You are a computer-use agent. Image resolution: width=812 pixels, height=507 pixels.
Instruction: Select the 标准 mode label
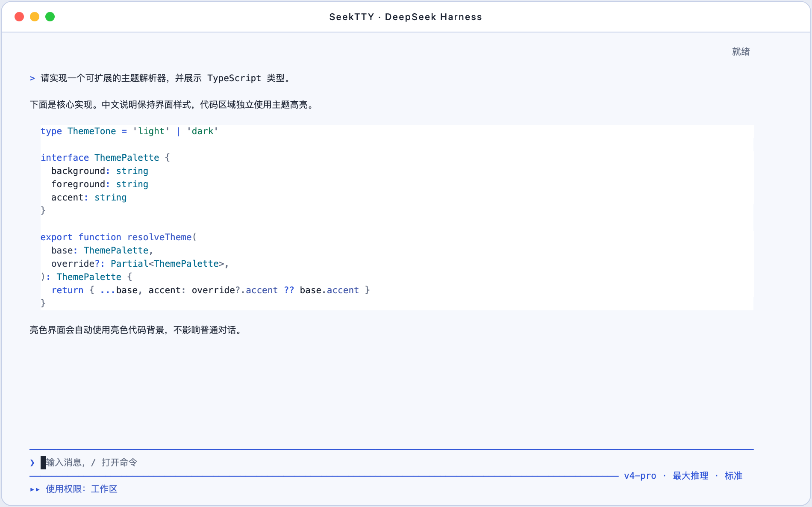[x=733, y=476]
